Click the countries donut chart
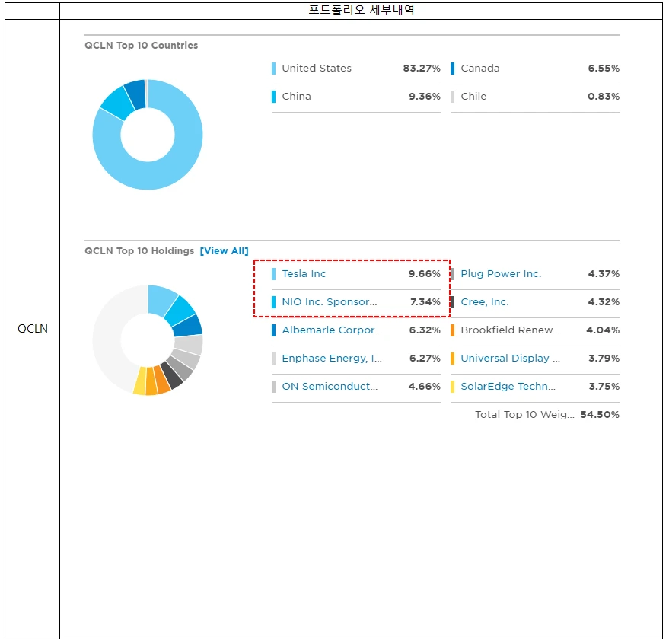This screenshot has height=644, width=669. click(x=148, y=135)
